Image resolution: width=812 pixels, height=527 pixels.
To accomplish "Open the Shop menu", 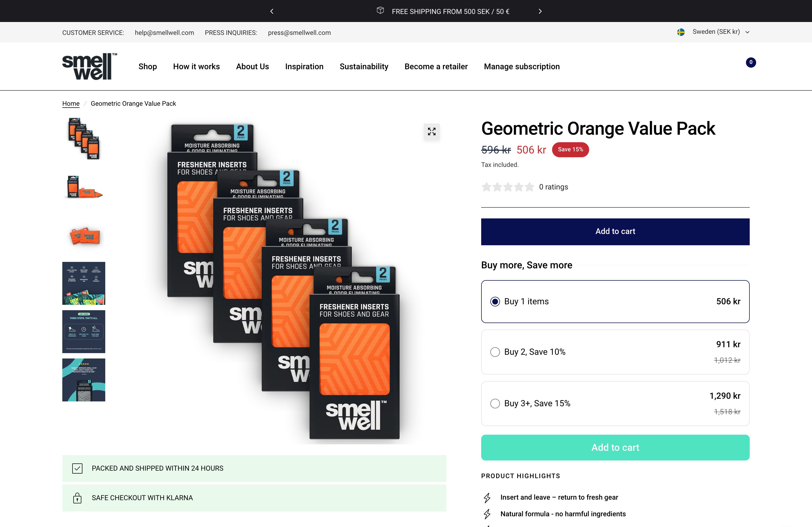I will pos(147,67).
